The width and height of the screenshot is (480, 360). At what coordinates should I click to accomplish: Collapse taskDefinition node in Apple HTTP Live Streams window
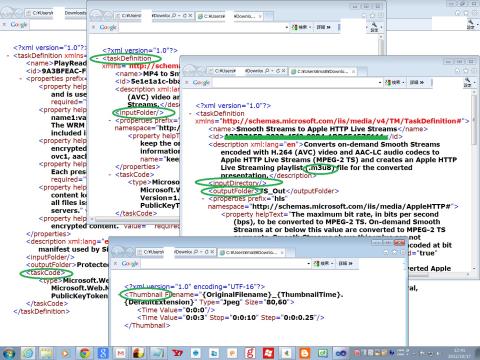tap(190, 114)
